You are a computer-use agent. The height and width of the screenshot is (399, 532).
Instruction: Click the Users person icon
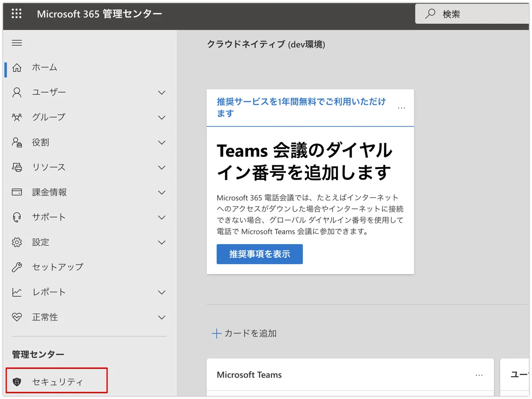click(x=17, y=93)
